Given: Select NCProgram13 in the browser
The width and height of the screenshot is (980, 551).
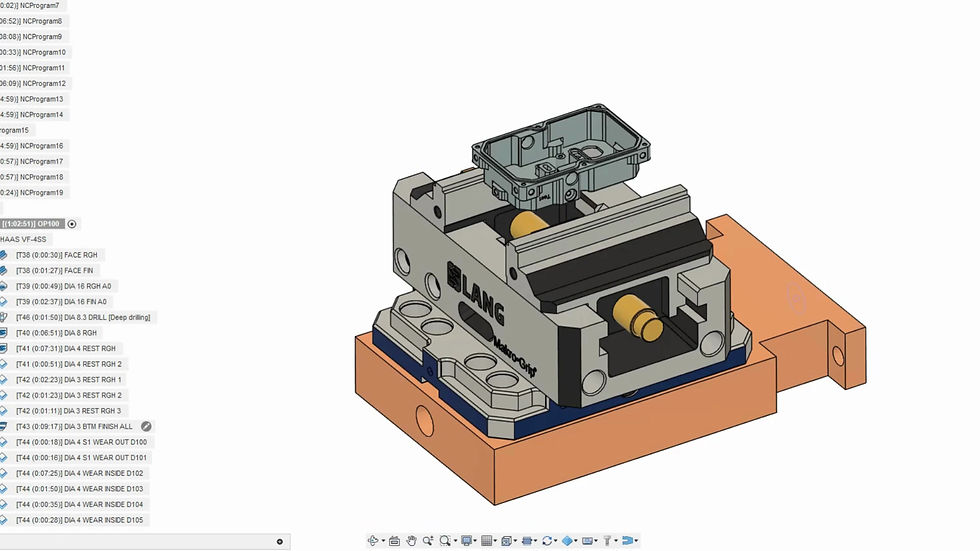Looking at the screenshot, I should click(x=33, y=99).
